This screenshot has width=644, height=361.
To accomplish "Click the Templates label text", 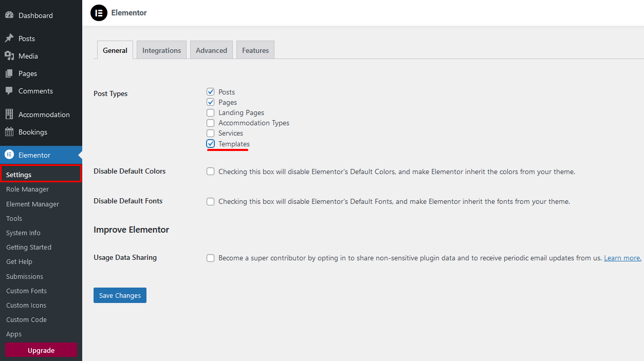I will point(234,144).
